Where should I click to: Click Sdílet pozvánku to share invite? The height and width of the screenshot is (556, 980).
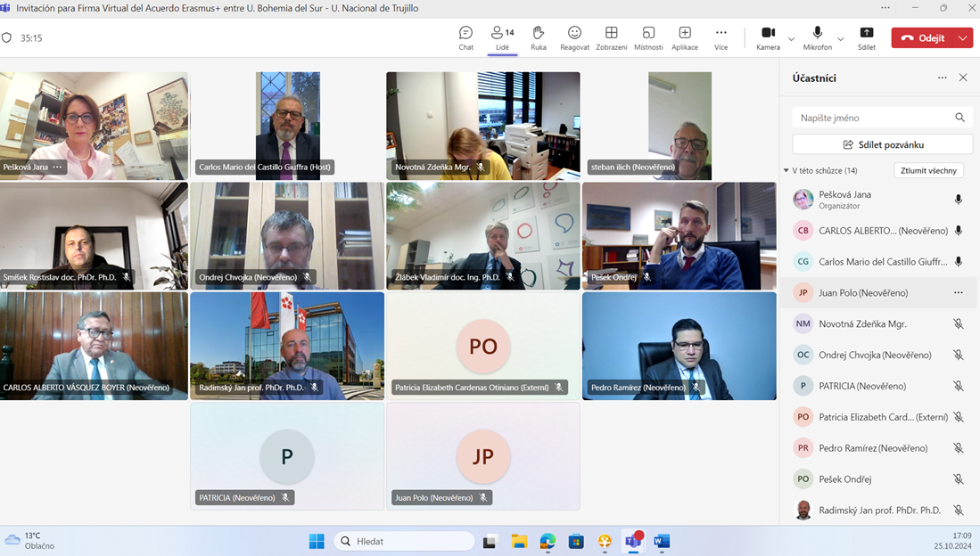coord(883,144)
